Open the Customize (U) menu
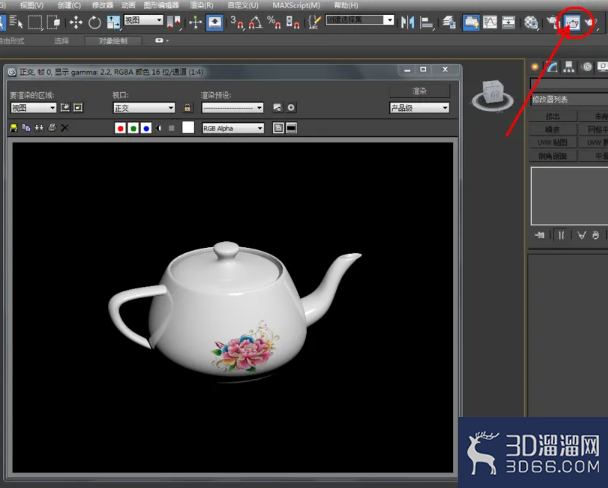The image size is (608, 488). click(243, 5)
